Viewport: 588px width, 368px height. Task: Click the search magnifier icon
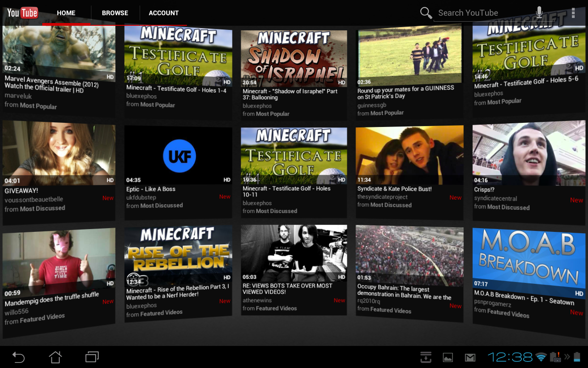pyautogui.click(x=426, y=13)
